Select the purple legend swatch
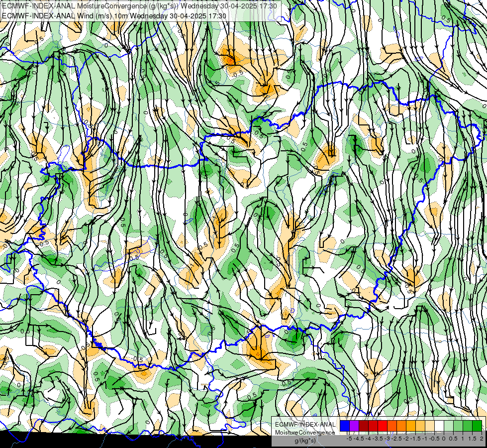 tap(354, 426)
